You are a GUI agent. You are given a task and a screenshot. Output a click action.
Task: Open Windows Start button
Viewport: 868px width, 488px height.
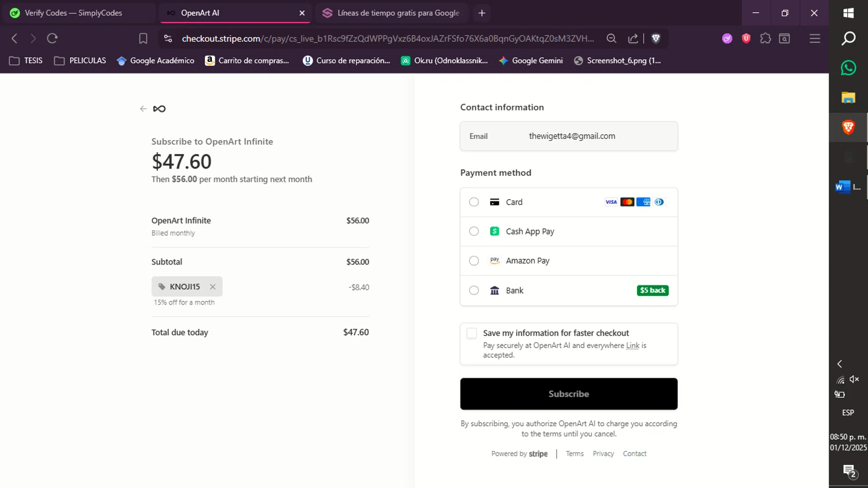click(848, 13)
